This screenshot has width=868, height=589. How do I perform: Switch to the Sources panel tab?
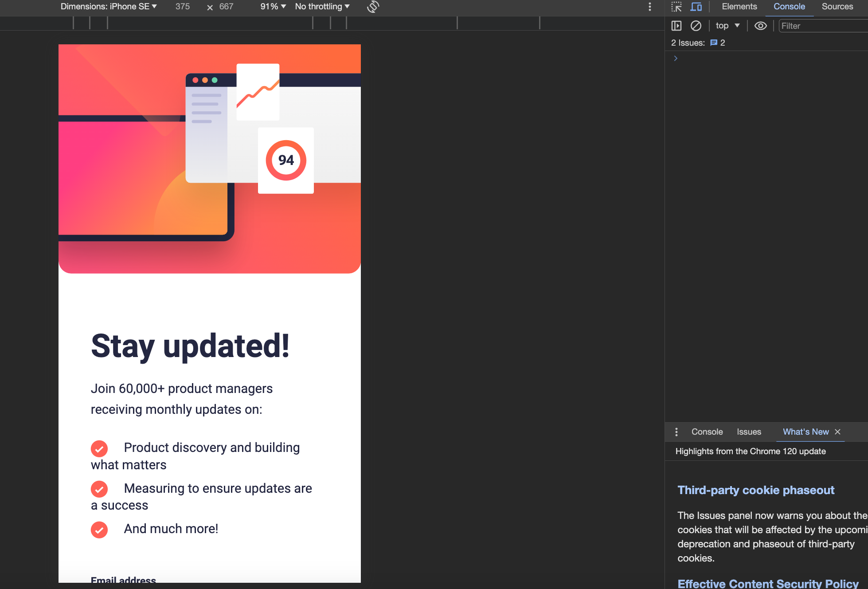pyautogui.click(x=838, y=7)
